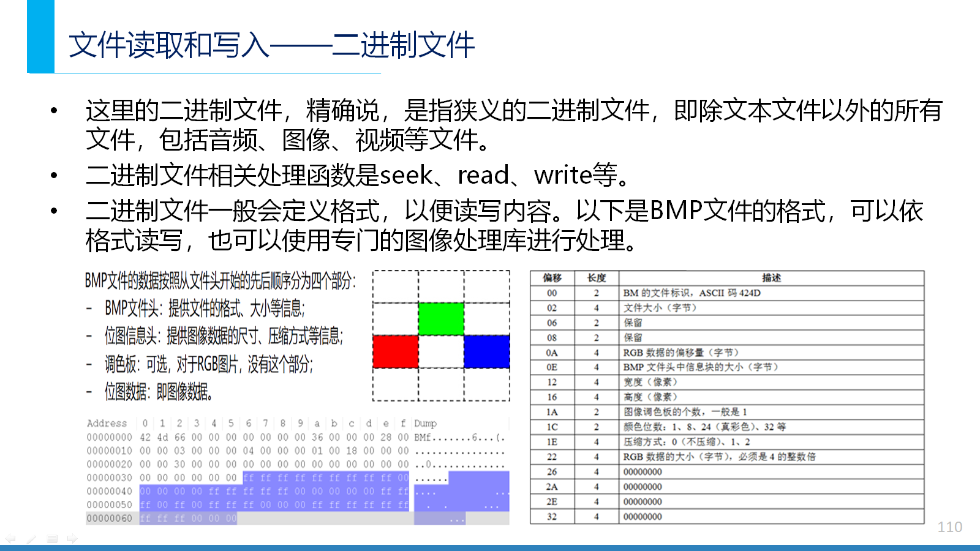Click hex dump address 00000020
The image size is (980, 551).
point(109,464)
